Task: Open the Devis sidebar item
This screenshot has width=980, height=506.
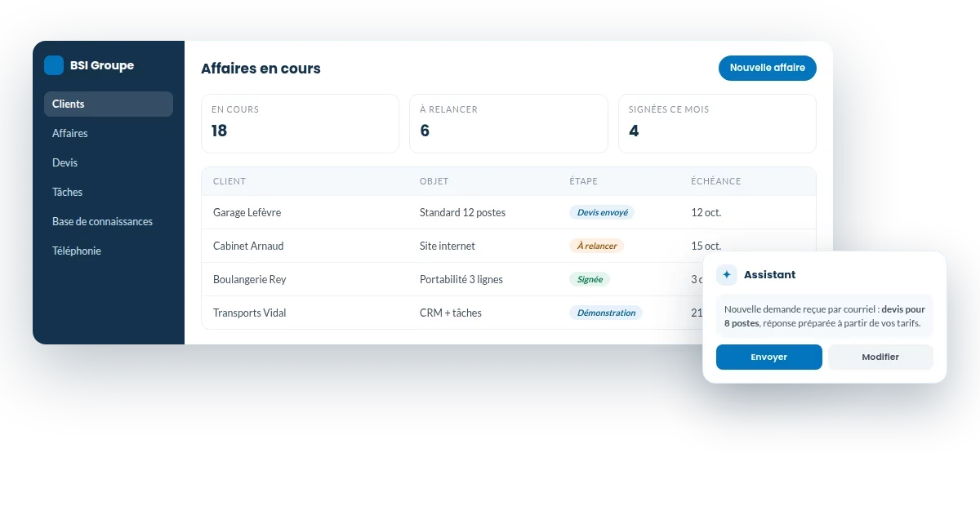Action: [109, 162]
